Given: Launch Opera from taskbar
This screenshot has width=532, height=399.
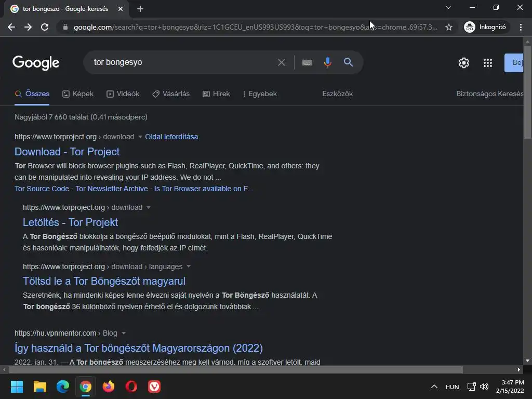Looking at the screenshot, I should coord(131,387).
